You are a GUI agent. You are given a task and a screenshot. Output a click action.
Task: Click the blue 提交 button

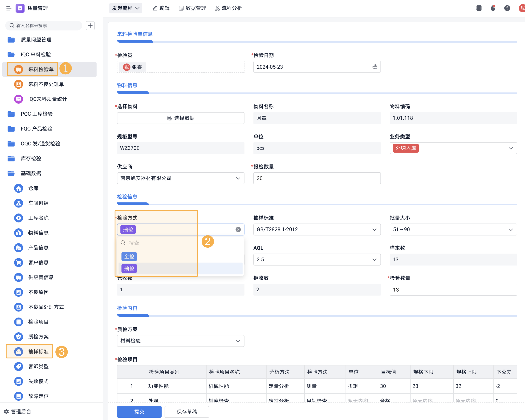pos(139,412)
